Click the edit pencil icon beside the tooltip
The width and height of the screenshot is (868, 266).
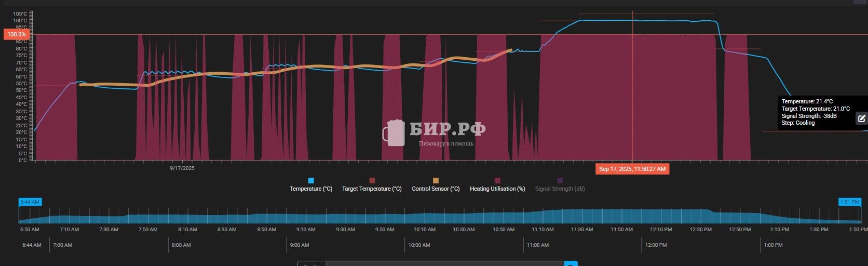pyautogui.click(x=861, y=118)
